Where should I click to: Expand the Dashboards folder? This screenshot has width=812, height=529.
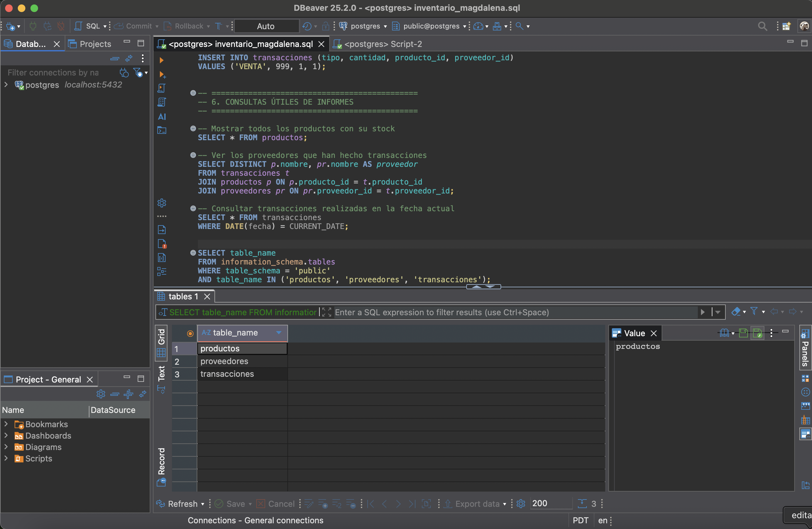click(x=6, y=435)
